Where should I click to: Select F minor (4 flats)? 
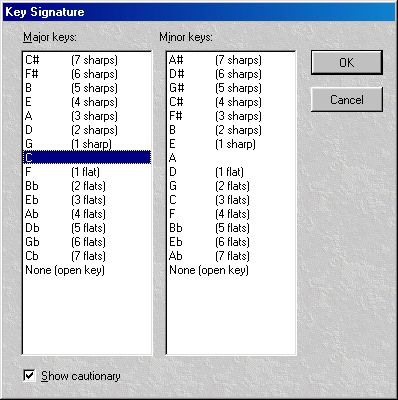[x=231, y=214]
